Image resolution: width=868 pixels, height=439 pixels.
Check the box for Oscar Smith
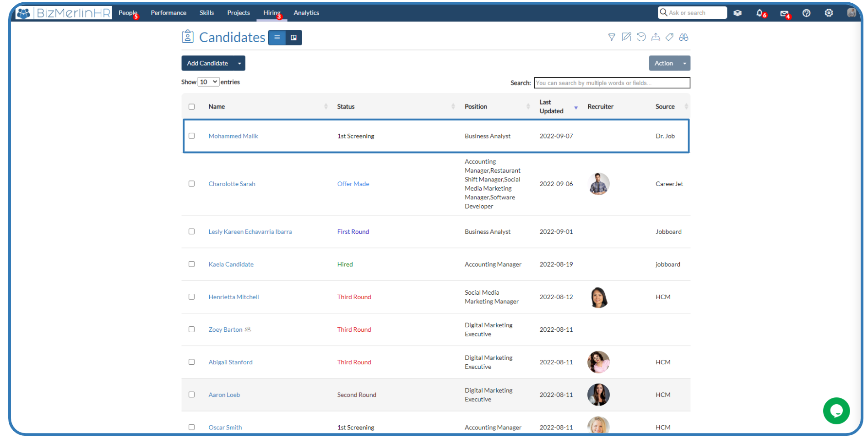[192, 427]
